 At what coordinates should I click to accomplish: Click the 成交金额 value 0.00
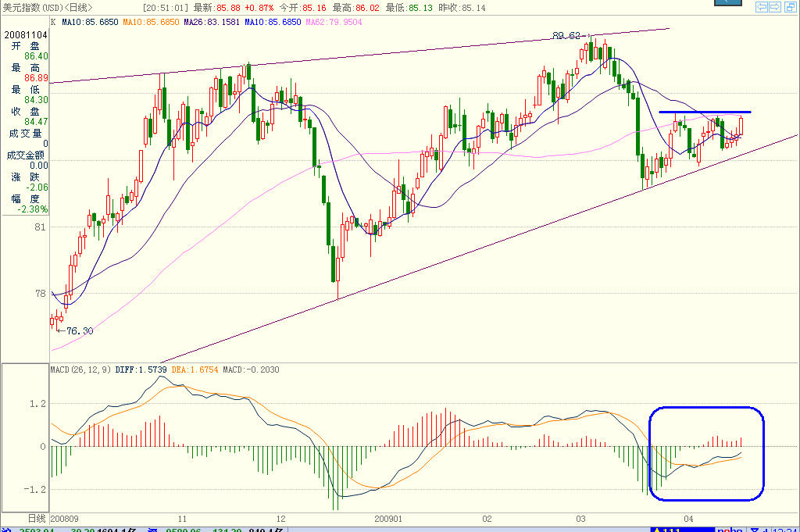(x=39, y=166)
